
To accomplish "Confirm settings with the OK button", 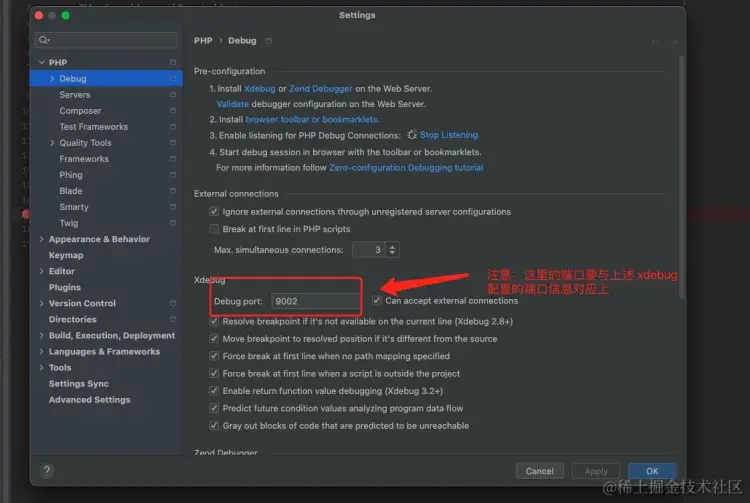I will (652, 471).
